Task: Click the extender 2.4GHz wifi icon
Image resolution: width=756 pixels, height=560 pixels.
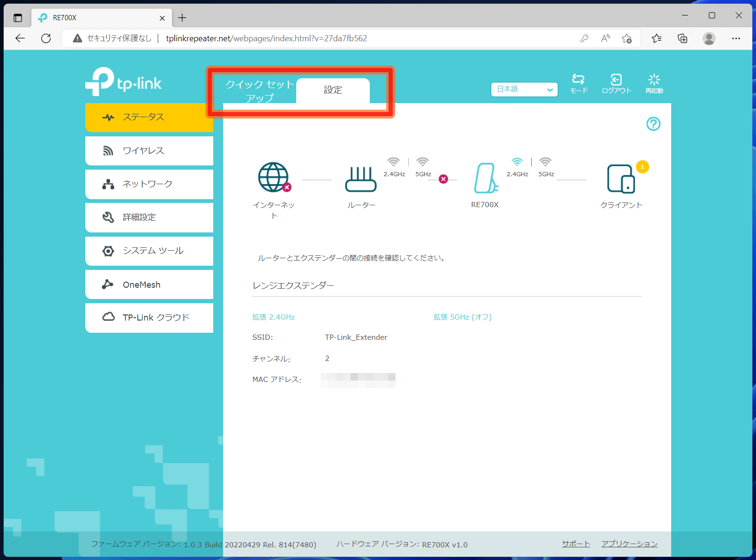Action: (517, 162)
